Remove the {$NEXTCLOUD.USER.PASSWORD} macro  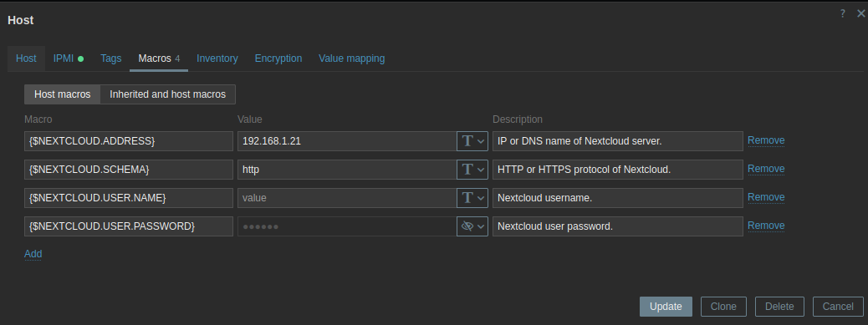coord(766,226)
